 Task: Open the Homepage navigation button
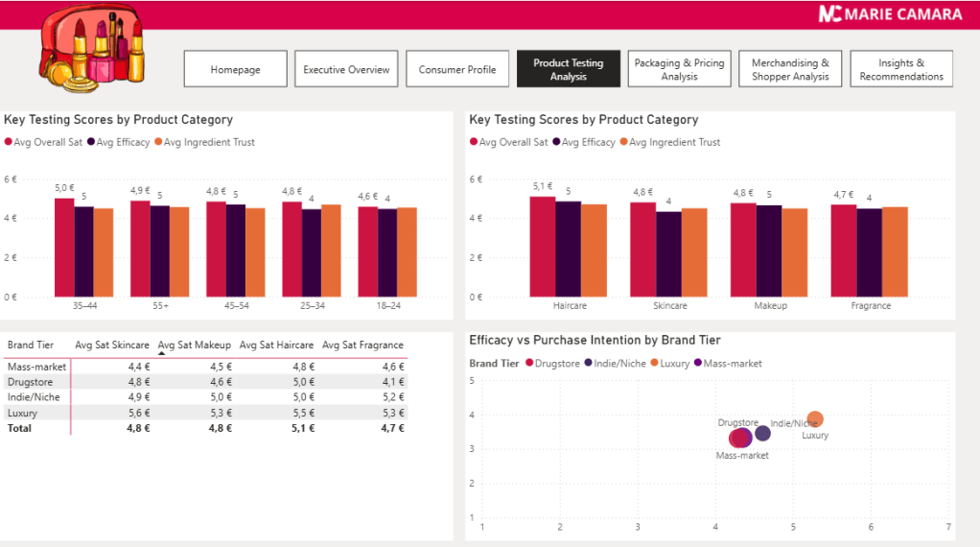coord(235,69)
